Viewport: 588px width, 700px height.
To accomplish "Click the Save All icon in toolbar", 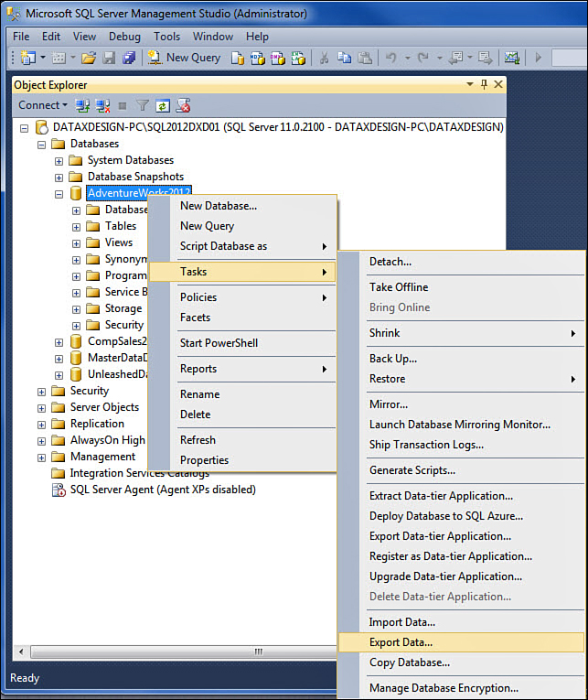I will pyautogui.click(x=128, y=58).
